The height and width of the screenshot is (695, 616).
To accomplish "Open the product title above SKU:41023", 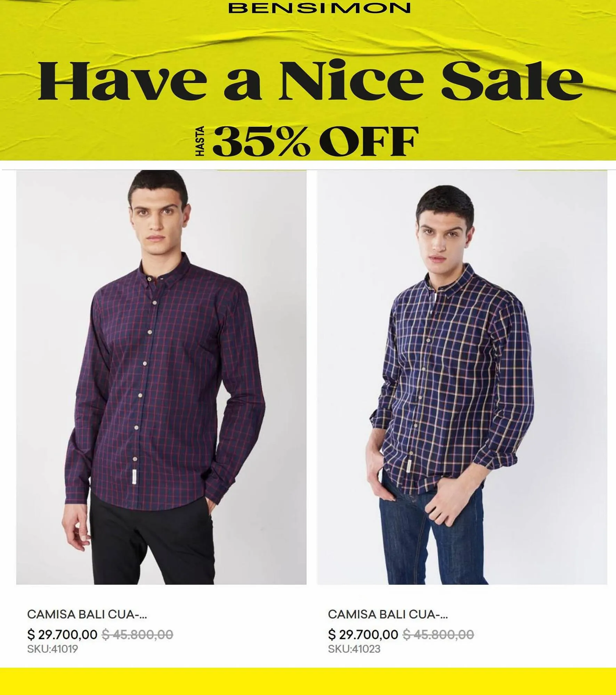I will [388, 614].
